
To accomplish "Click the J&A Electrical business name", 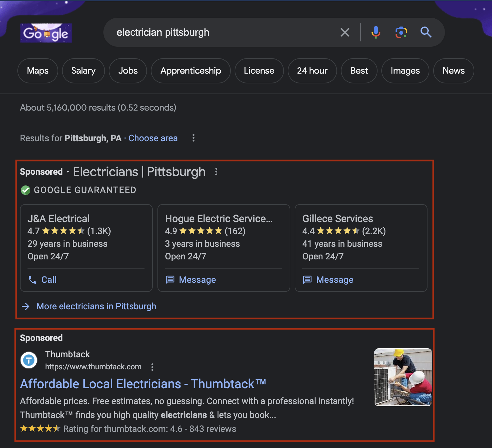I will pos(58,219).
